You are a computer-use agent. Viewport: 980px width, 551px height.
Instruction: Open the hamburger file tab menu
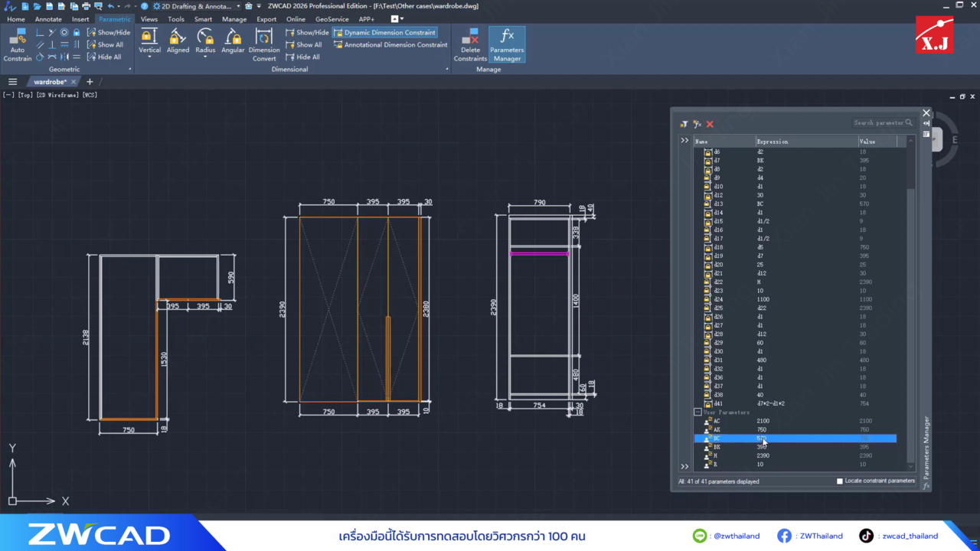(12, 82)
